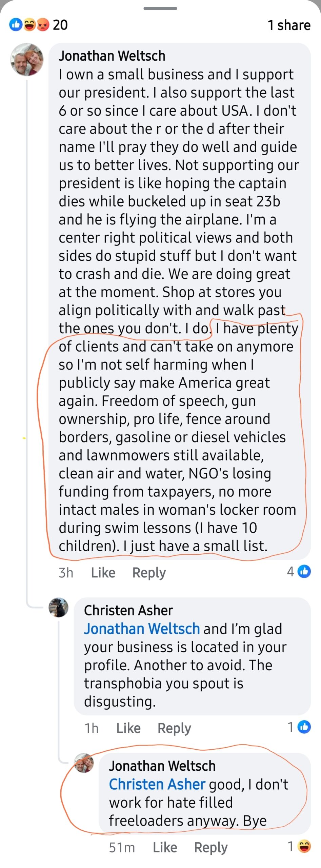This screenshot has width=321, height=868.
Task: View the 1 share list
Action: pos(289,25)
